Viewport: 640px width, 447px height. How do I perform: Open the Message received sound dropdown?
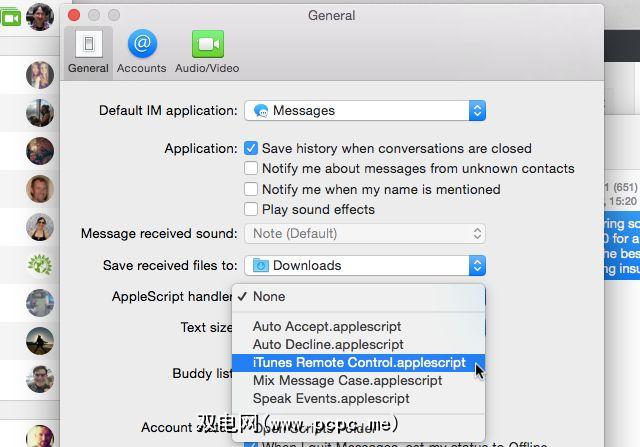(x=365, y=234)
